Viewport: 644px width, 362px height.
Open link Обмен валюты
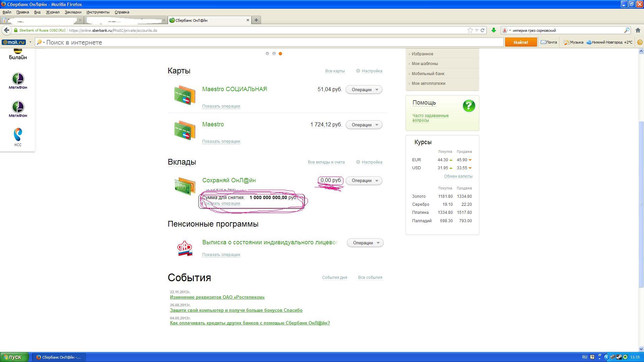[458, 176]
